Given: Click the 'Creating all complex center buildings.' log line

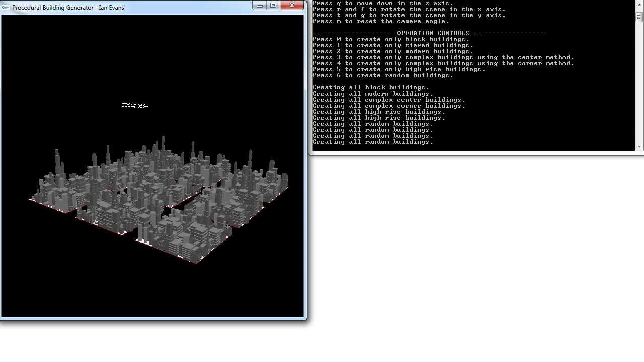Looking at the screenshot, I should [x=389, y=100].
